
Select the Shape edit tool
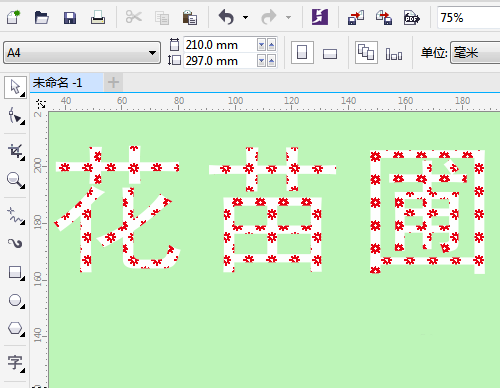click(15, 116)
